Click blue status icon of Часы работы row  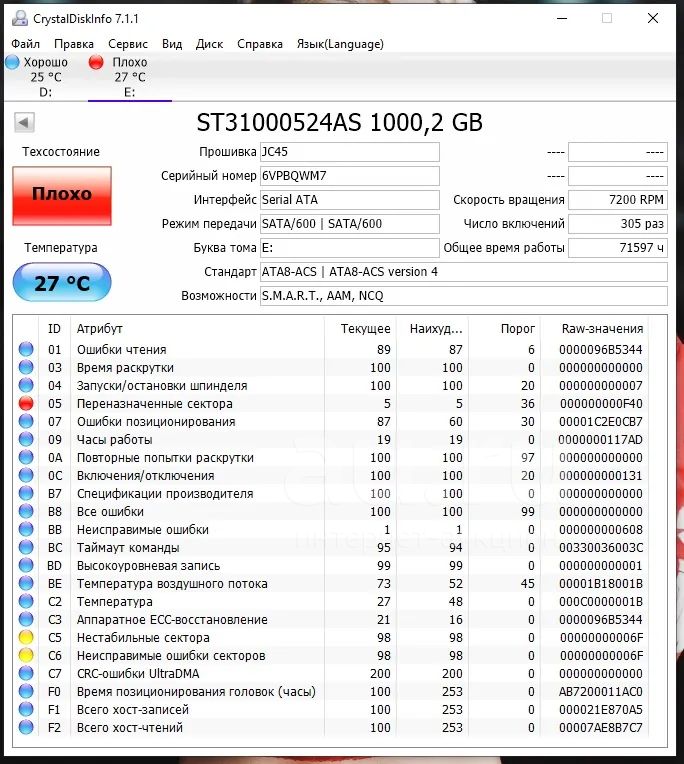tap(26, 439)
